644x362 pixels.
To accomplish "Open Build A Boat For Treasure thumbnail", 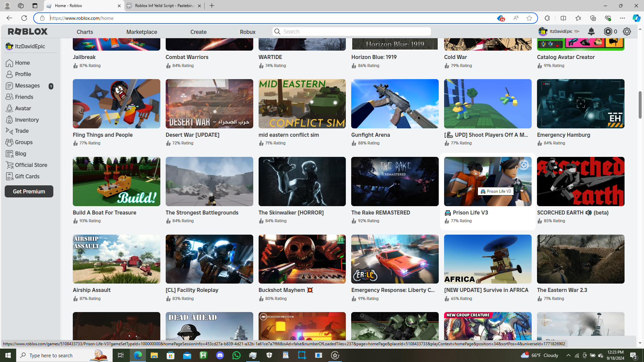I will (116, 181).
